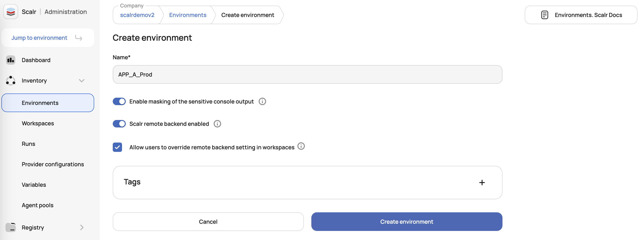Click the Inventory icon in sidebar
Image resolution: width=644 pixels, height=240 pixels.
(10, 81)
